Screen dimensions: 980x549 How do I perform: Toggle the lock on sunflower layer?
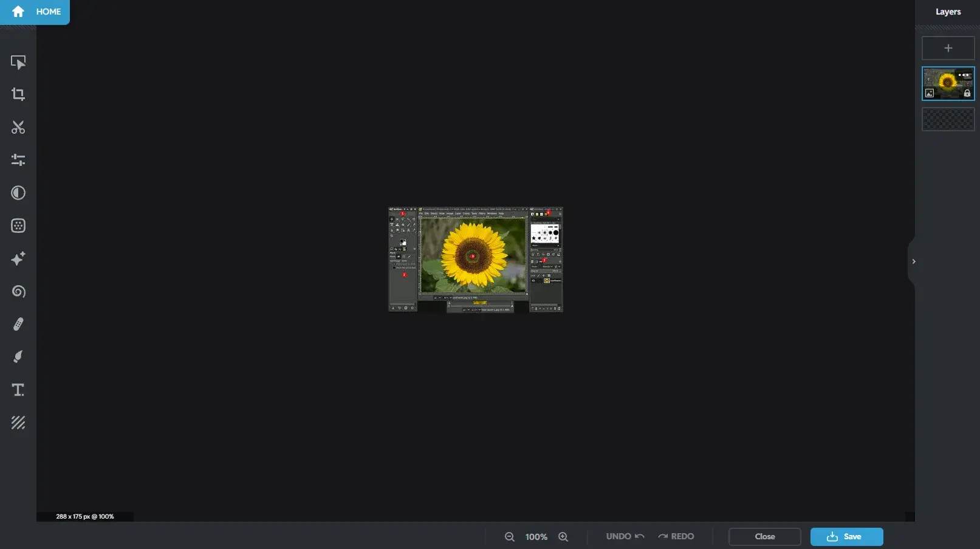click(967, 93)
